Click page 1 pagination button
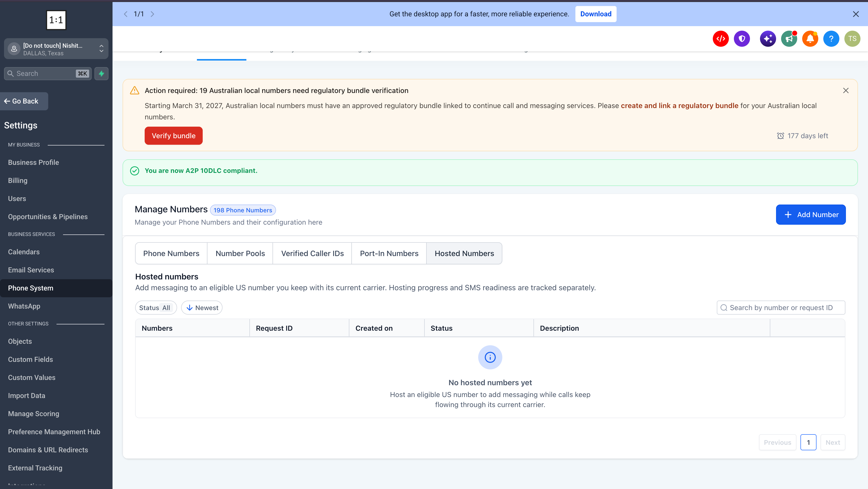This screenshot has width=868, height=489. (808, 442)
